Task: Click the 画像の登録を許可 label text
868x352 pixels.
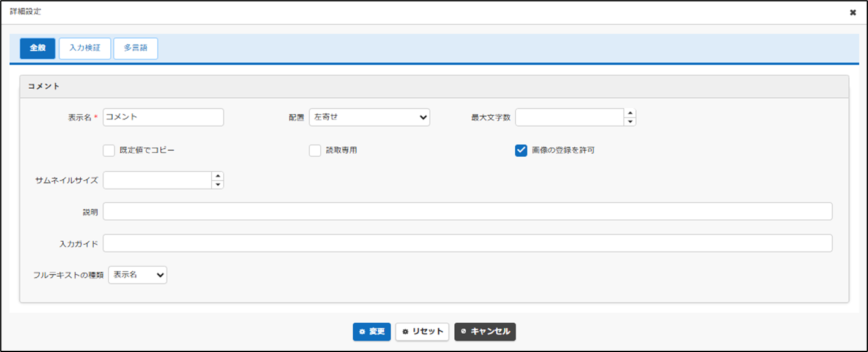Action: [563, 151]
